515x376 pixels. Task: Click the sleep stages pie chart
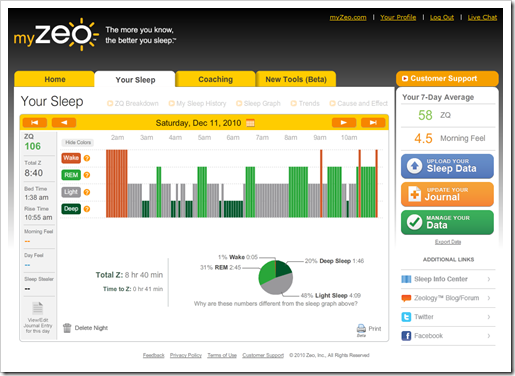click(x=276, y=277)
